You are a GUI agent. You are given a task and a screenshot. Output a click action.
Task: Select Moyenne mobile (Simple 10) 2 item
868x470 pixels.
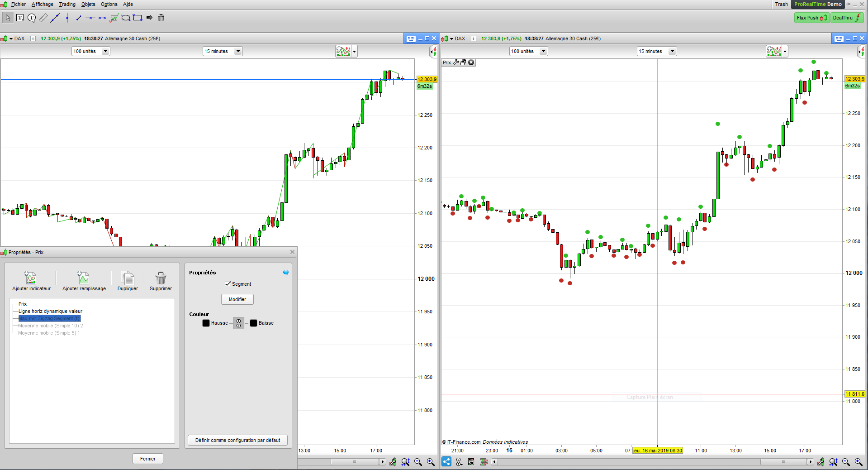pos(51,326)
